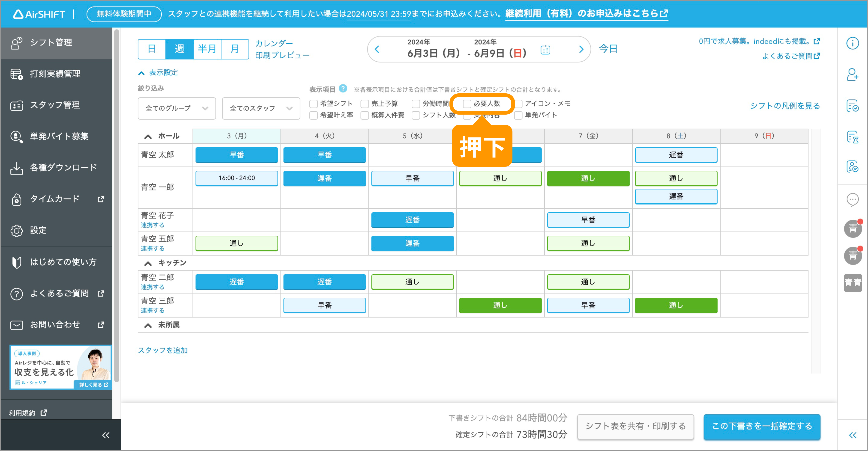Collapse the キッチン group
The image size is (868, 451).
pos(148,263)
